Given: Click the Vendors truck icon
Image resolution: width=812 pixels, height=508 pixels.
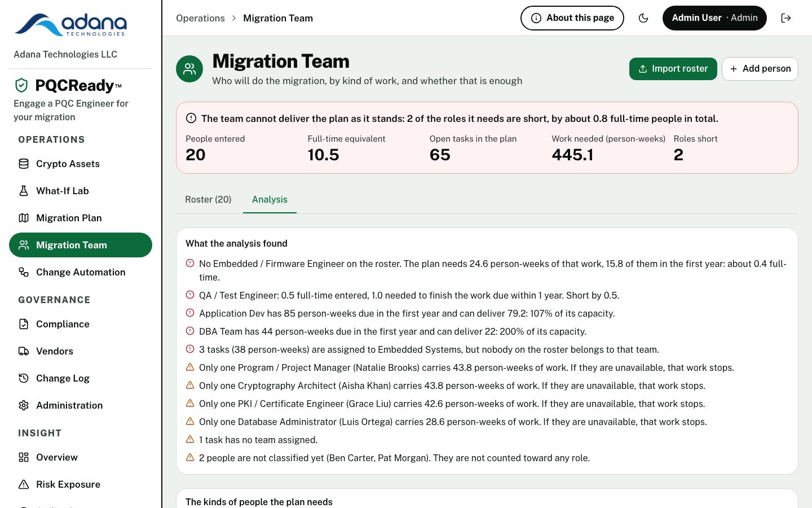Looking at the screenshot, I should (x=24, y=351).
